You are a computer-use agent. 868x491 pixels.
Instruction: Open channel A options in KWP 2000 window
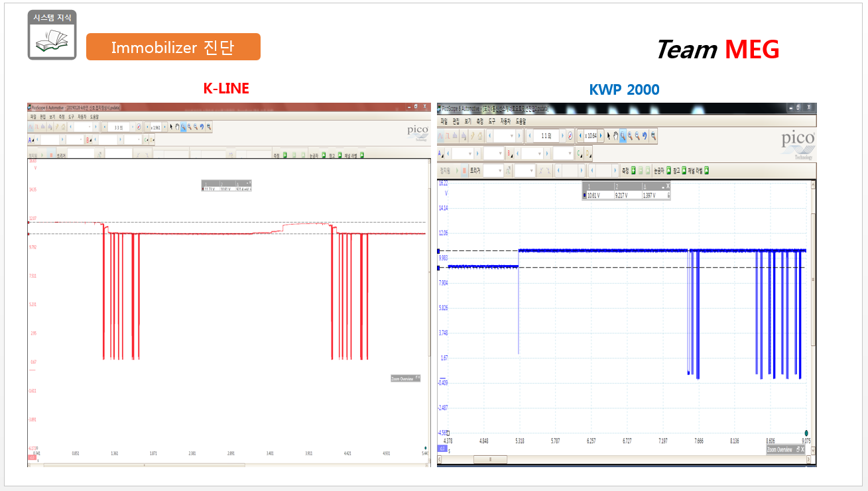[x=440, y=154]
